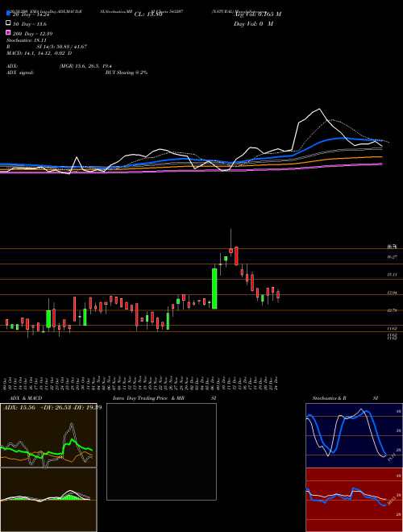Click the ADX value readout above the ADX chart
The width and height of the screenshot is (403, 532).
point(52,408)
